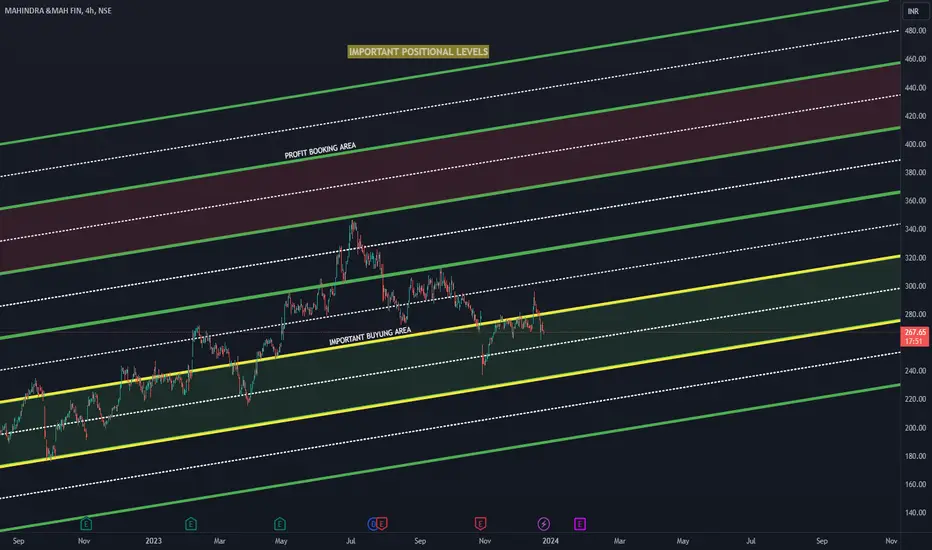Click the 400.00 price axis label

click(915, 144)
